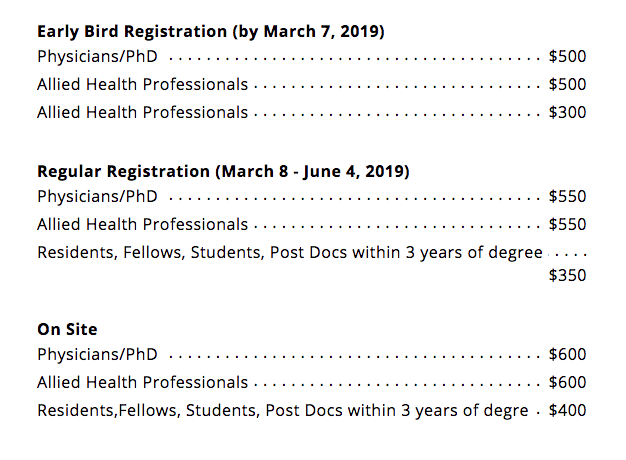Click the $400 On Site price
The width and height of the screenshot is (626, 460).
click(567, 411)
